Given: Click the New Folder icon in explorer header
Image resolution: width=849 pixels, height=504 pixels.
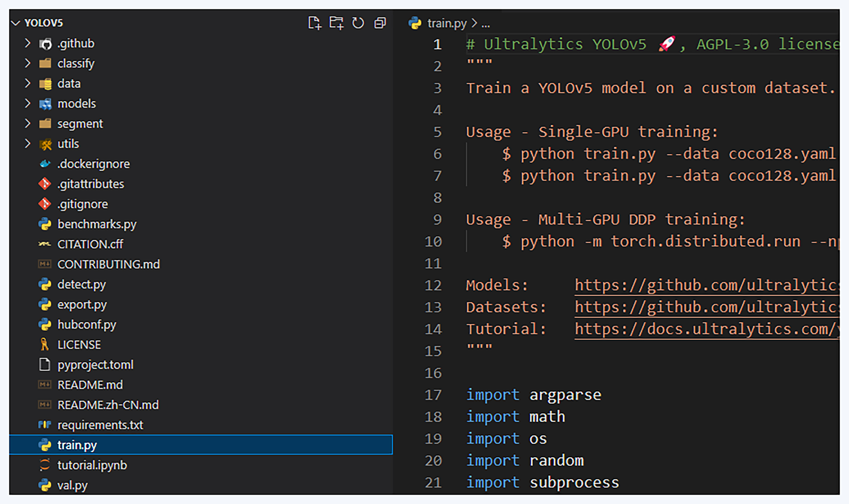Looking at the screenshot, I should pyautogui.click(x=336, y=23).
